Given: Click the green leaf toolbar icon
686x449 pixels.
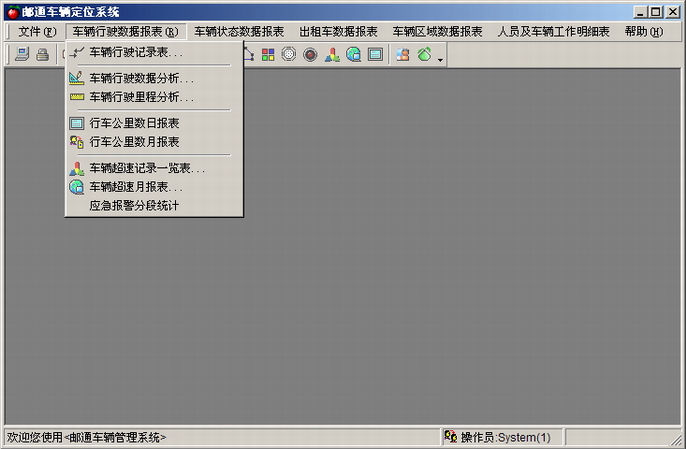Looking at the screenshot, I should 424,55.
